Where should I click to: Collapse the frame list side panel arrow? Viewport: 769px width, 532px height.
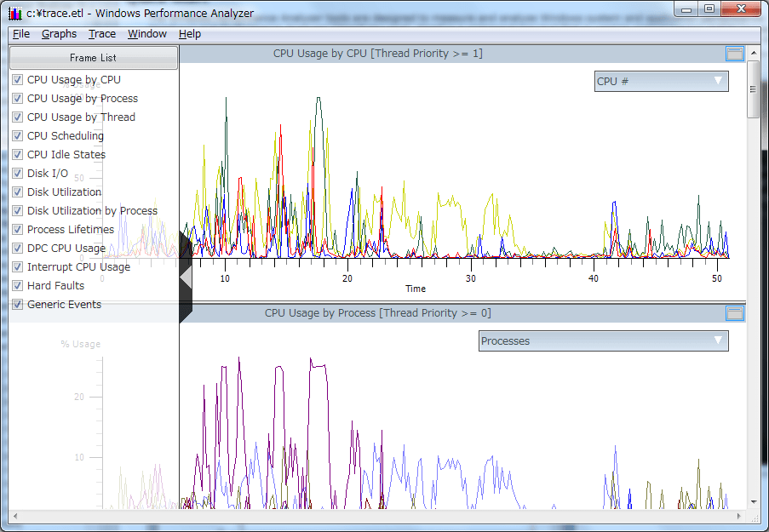(x=185, y=278)
